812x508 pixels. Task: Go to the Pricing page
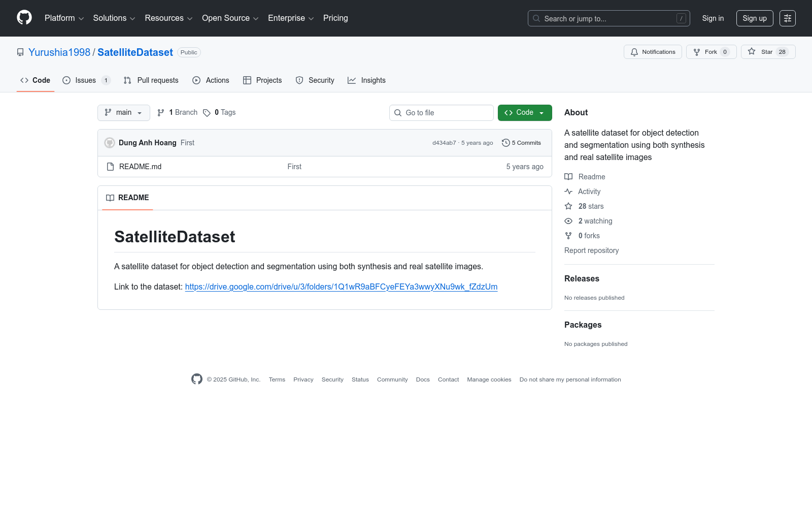tap(335, 18)
